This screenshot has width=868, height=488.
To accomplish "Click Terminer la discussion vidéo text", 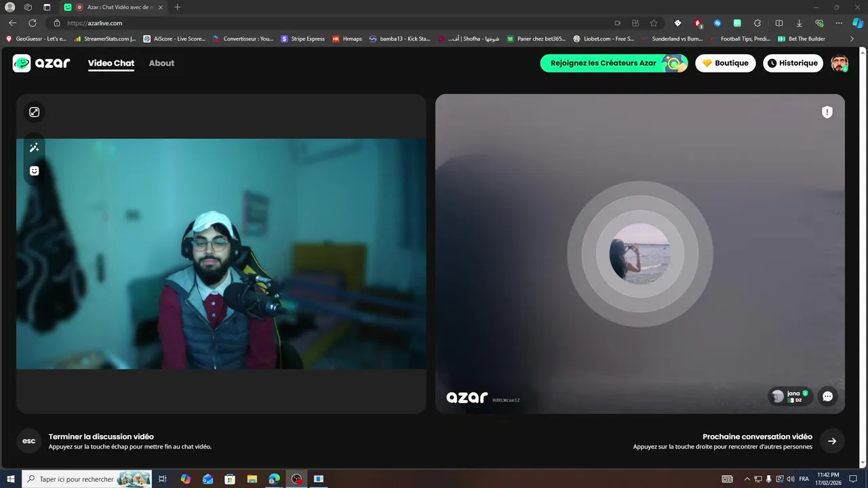I will pos(101,436).
